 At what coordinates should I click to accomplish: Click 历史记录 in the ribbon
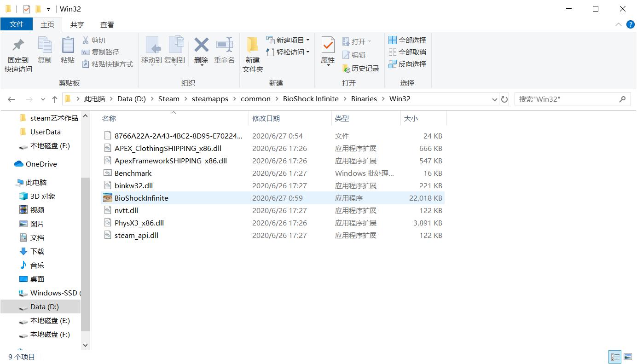click(x=361, y=68)
